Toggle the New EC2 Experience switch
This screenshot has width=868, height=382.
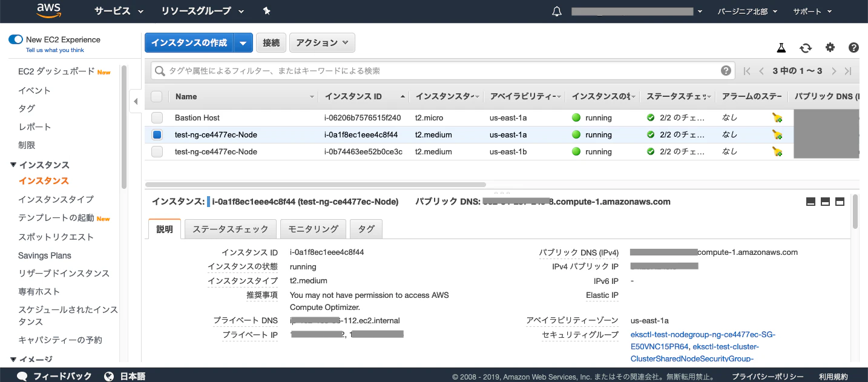tap(15, 39)
